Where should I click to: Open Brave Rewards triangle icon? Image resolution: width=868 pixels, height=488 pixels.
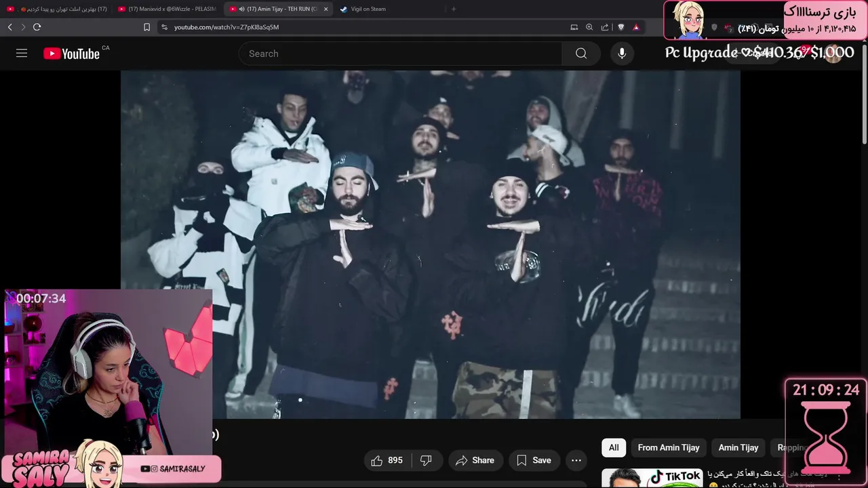point(636,27)
